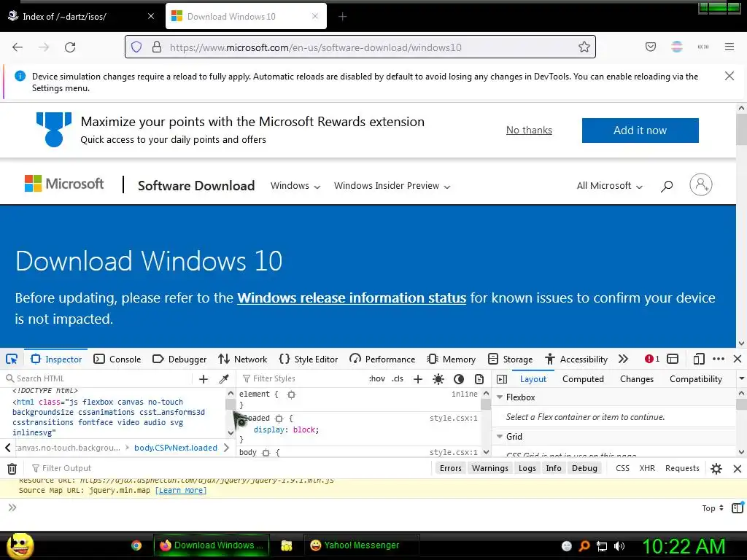Grab a color with the eyedropper

(224, 379)
